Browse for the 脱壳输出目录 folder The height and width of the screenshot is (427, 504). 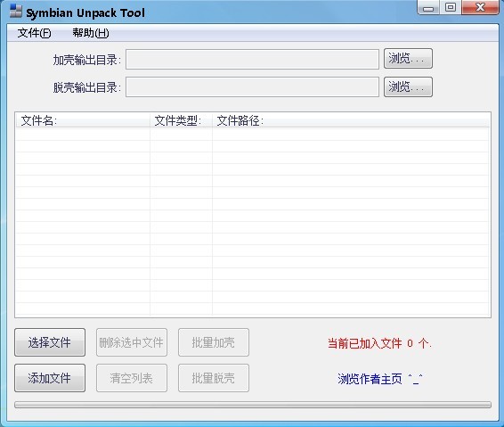(408, 86)
